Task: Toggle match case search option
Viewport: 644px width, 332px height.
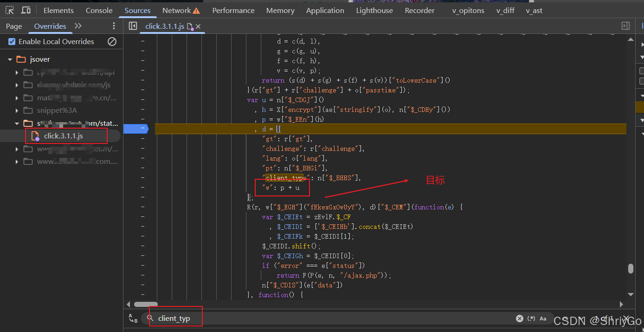Action: click(543, 318)
